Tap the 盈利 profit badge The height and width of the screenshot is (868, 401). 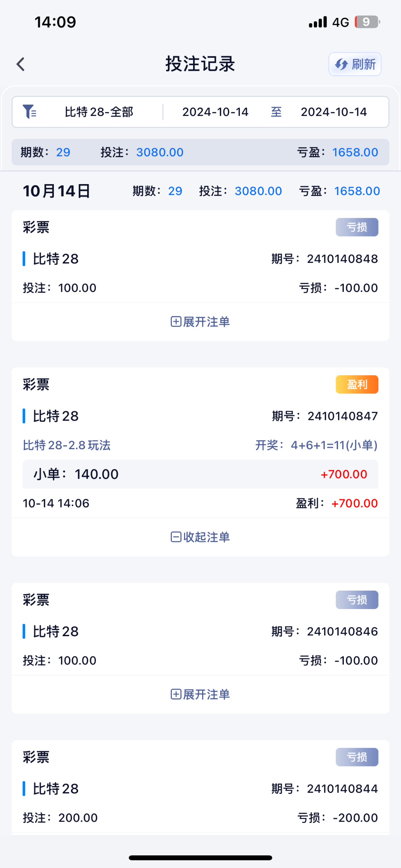(x=357, y=384)
